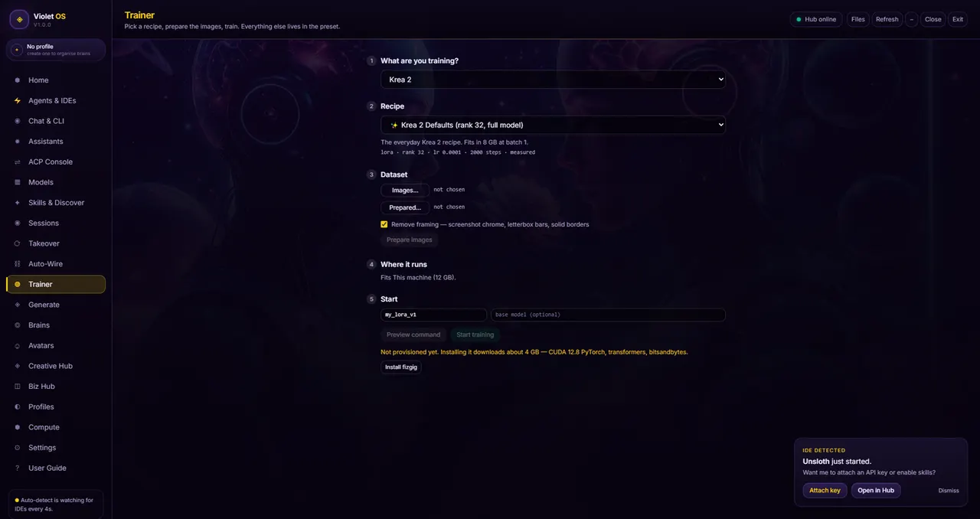The width and height of the screenshot is (980, 519).
Task: Toggle the Remove framing checkbox
Action: (x=384, y=224)
